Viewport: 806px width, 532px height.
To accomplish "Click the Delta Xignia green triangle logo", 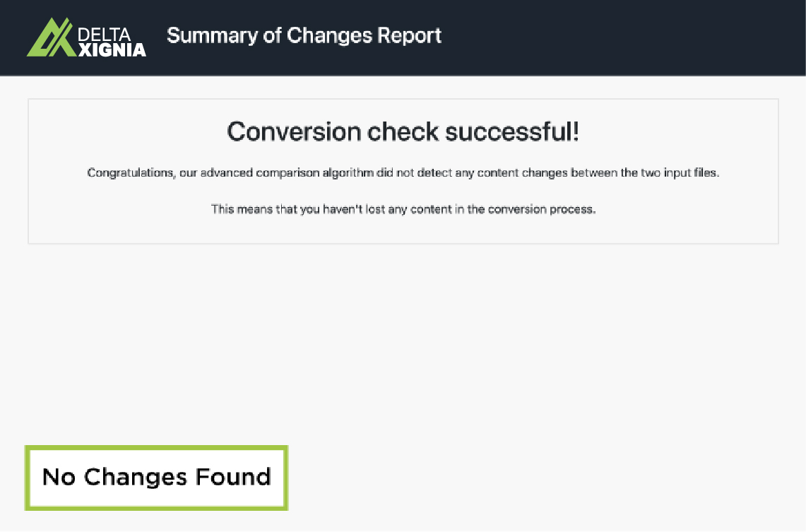I will [49, 37].
